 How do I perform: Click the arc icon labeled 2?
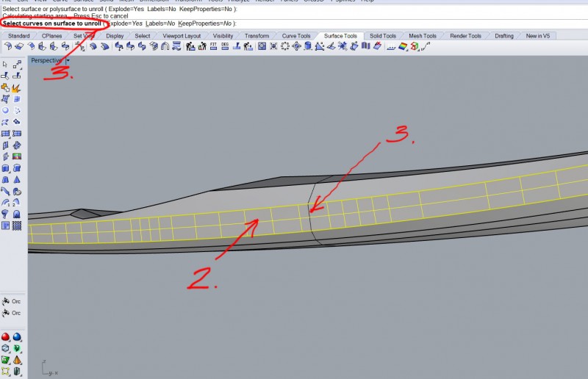point(16,203)
